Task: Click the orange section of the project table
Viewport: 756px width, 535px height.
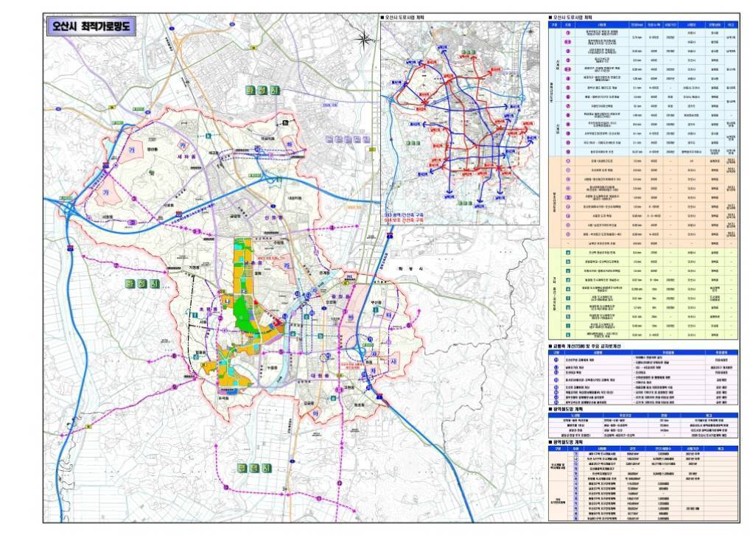Action: tap(641, 200)
